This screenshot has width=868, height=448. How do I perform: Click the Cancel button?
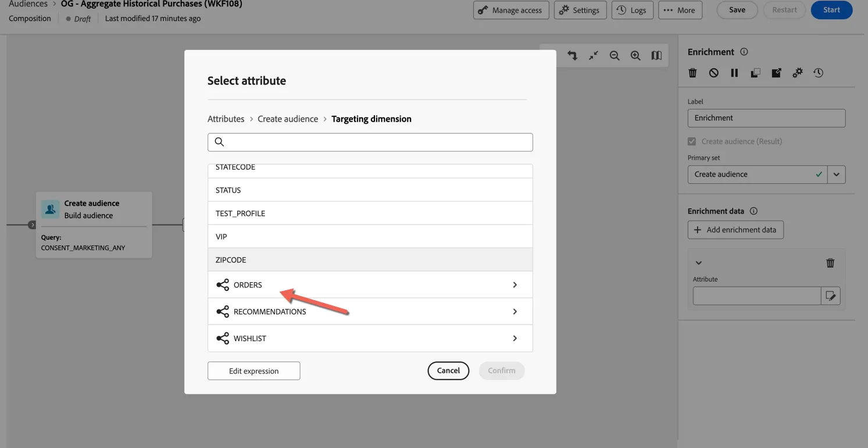click(448, 371)
